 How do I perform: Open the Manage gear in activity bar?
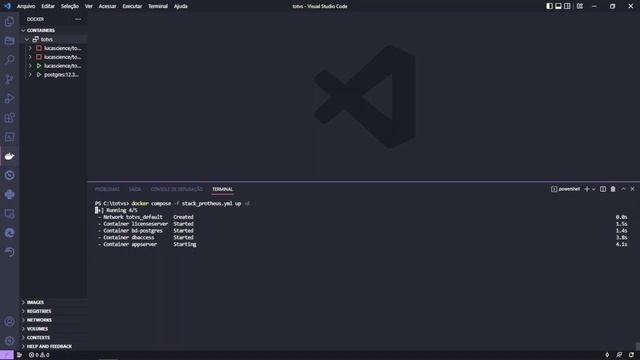coord(9,341)
